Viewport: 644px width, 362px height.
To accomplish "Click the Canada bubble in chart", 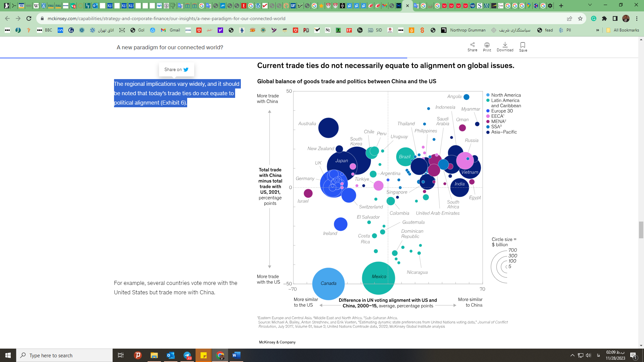I will pyautogui.click(x=328, y=284).
